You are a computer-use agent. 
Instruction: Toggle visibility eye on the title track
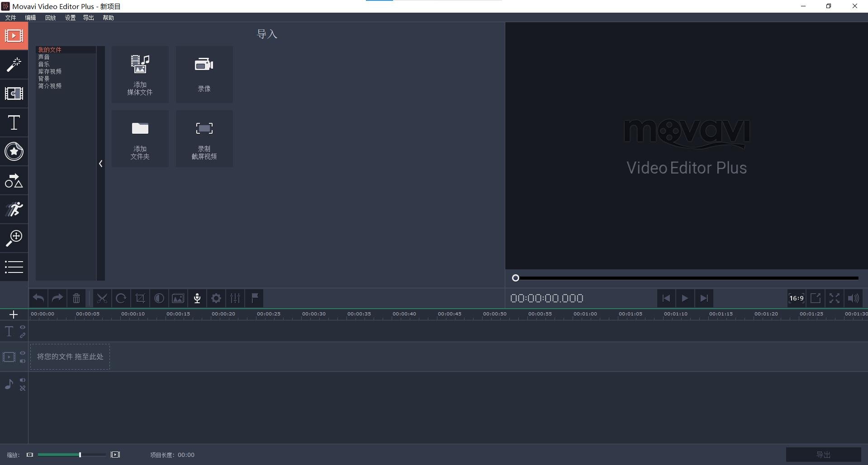coord(23,328)
